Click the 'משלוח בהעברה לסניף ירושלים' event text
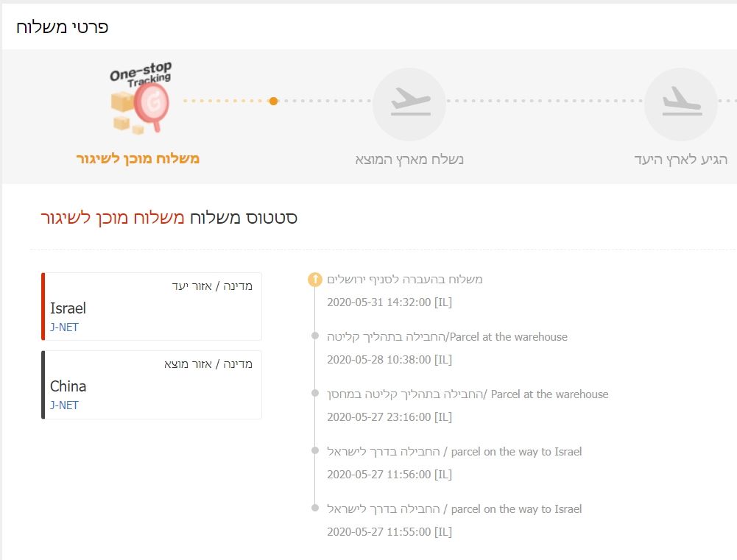The height and width of the screenshot is (560, 737). 405,279
